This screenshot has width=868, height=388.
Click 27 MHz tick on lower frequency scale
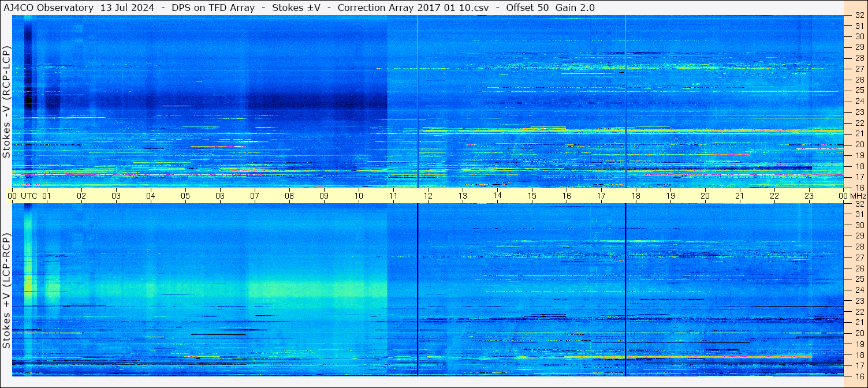coord(859,258)
